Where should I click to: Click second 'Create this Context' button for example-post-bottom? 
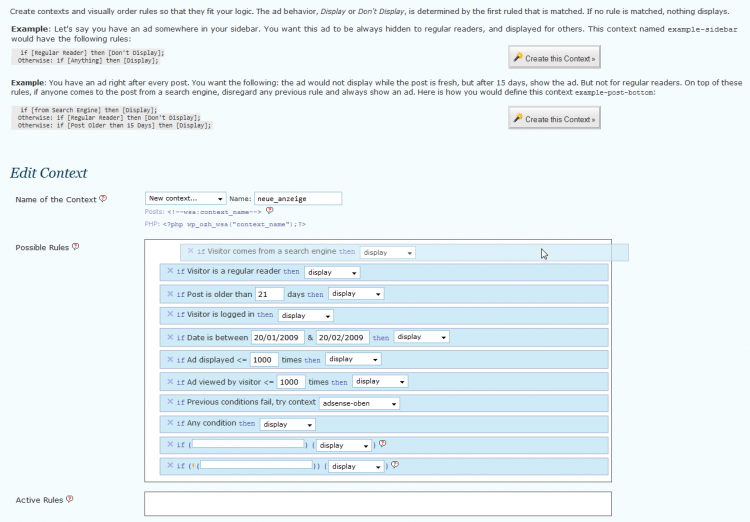coord(554,119)
